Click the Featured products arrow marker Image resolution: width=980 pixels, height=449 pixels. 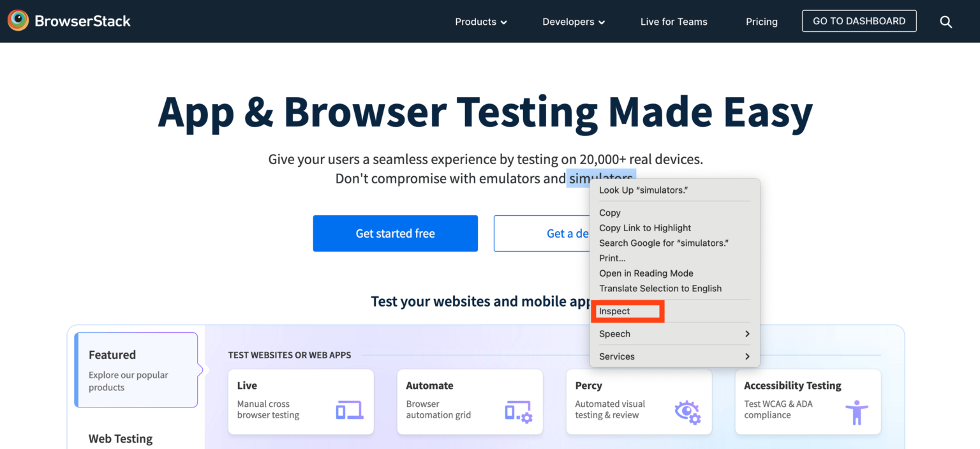pos(202,369)
